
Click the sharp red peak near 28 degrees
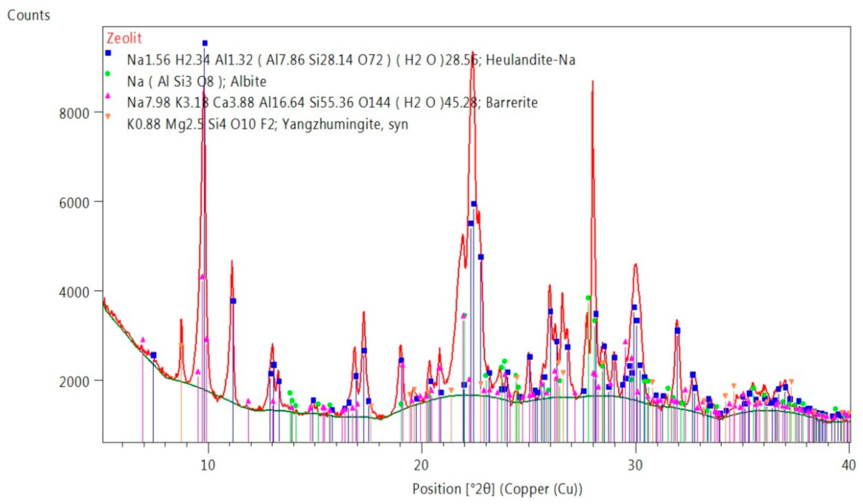click(592, 84)
